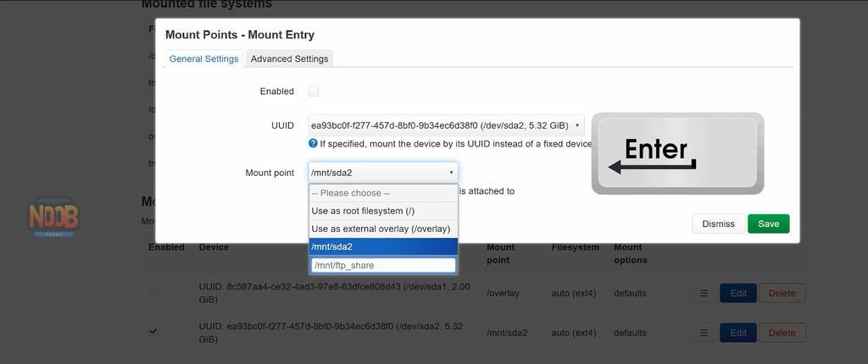Image resolution: width=868 pixels, height=364 pixels.
Task: Save the mount entry
Action: coord(768,223)
